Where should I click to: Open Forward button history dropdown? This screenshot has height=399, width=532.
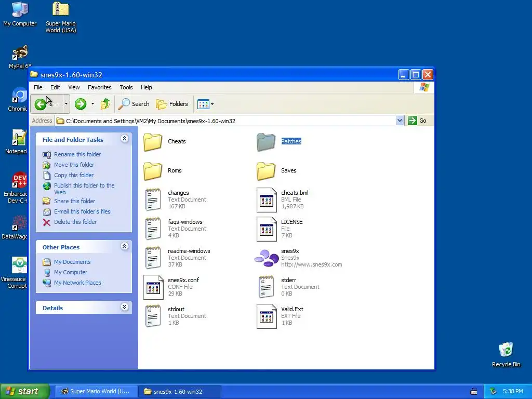point(92,104)
